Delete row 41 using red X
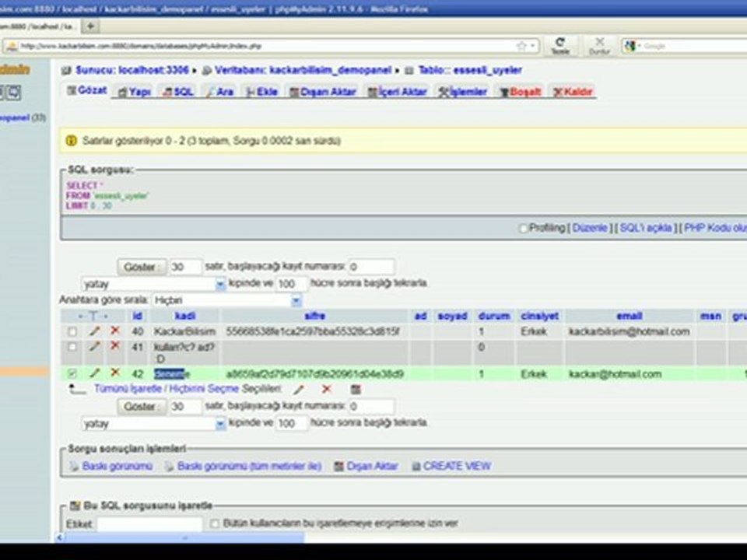The width and height of the screenshot is (747, 560). coord(115,345)
